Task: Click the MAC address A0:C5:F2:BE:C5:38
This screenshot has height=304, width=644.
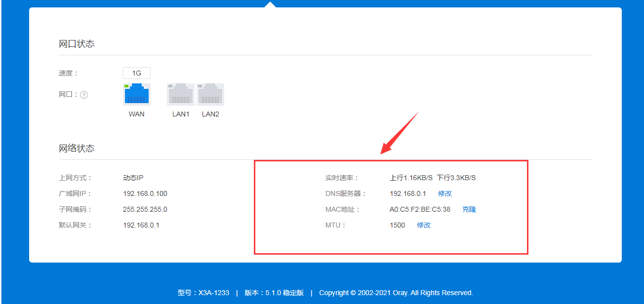Action: pyautogui.click(x=420, y=209)
